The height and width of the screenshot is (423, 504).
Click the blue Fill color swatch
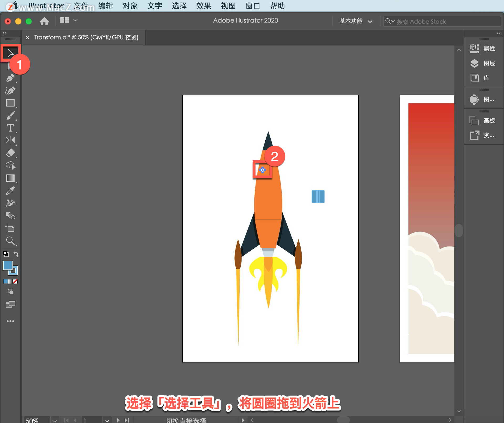click(7, 265)
